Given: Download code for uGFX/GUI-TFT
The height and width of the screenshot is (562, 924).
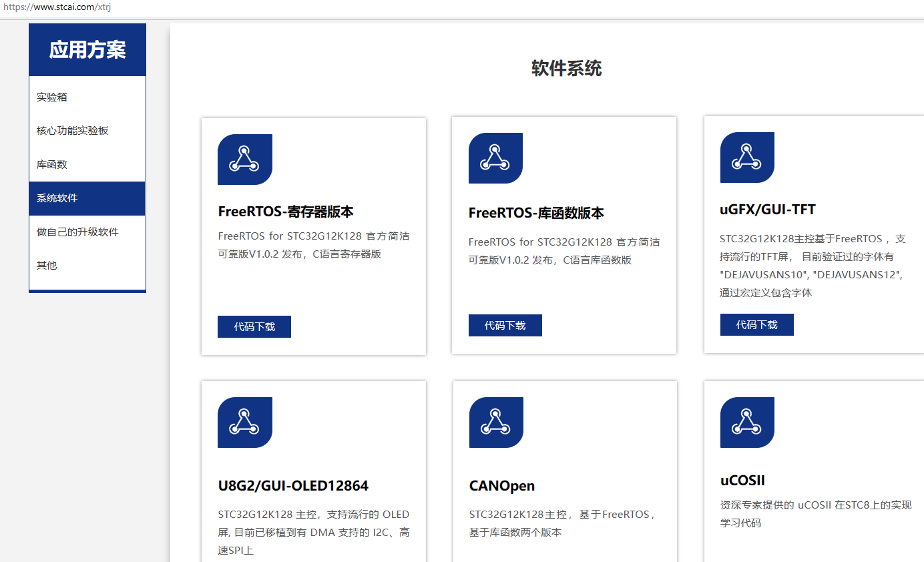Looking at the screenshot, I should coord(757,324).
